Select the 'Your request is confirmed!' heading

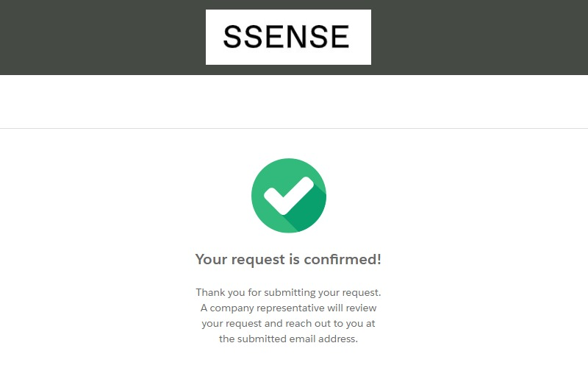click(288, 260)
